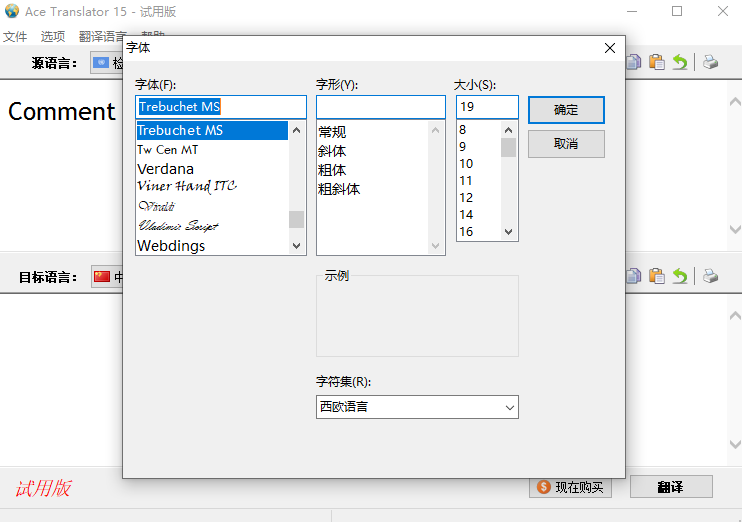This screenshot has width=742, height=522.
Task: Click the source language flag icon
Action: coord(101,62)
